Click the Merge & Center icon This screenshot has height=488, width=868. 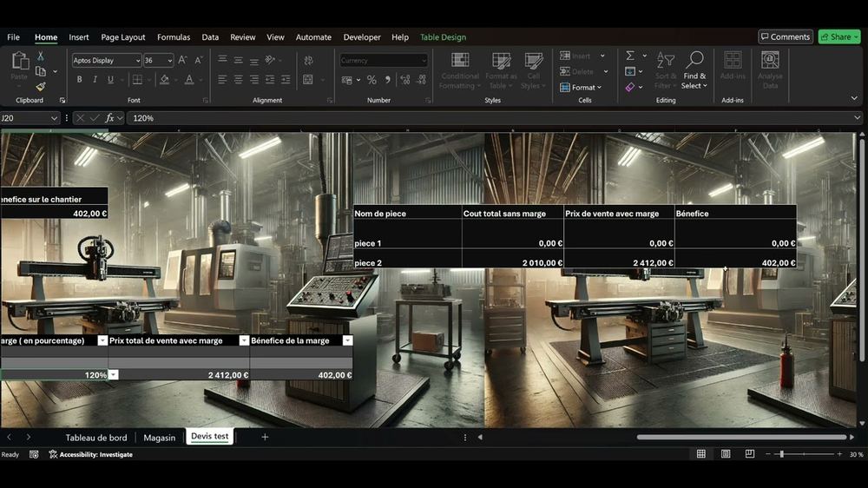[x=308, y=80]
